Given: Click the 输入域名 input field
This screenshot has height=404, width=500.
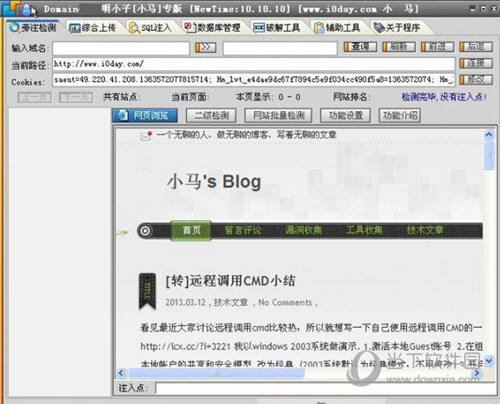Looking at the screenshot, I should (121, 48).
